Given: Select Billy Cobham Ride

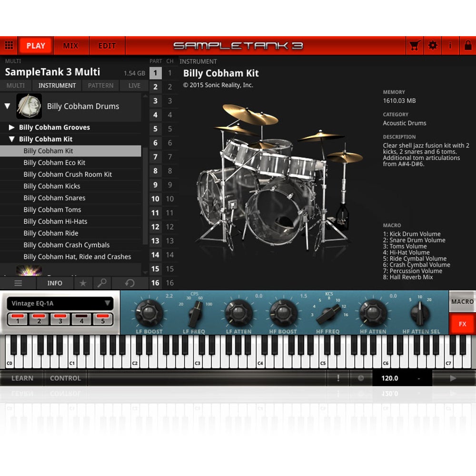Looking at the screenshot, I should tap(70, 233).
